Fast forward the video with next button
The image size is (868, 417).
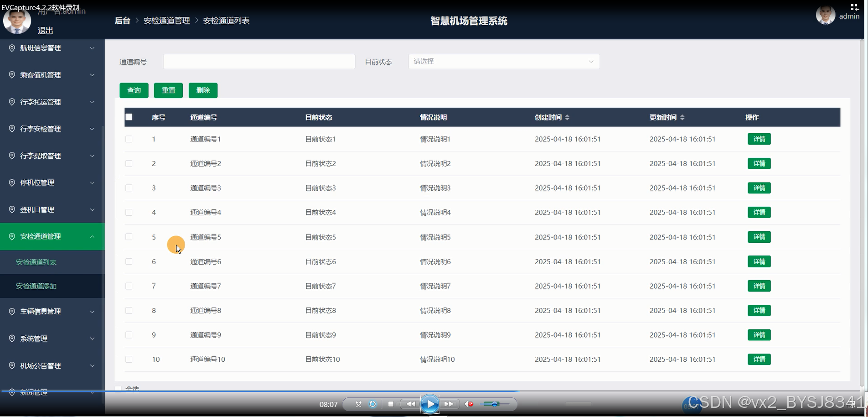(x=449, y=404)
